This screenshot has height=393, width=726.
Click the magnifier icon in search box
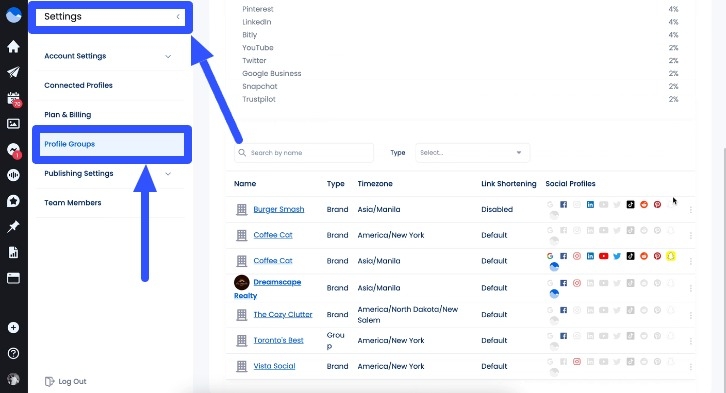point(242,152)
